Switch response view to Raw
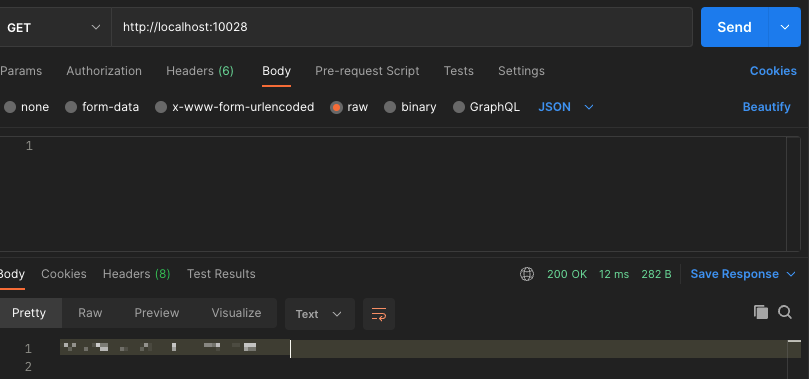This screenshot has height=379, width=809. pos(90,313)
